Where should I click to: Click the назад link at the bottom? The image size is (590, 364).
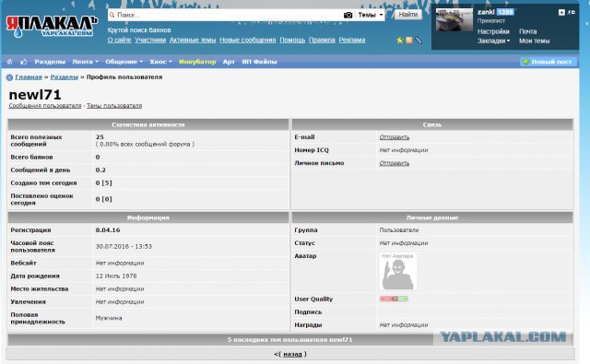point(292,354)
